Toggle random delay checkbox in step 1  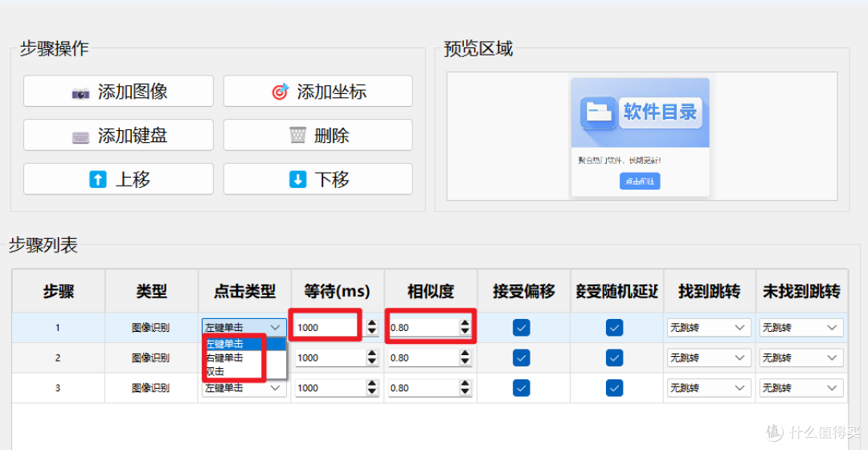click(x=615, y=327)
